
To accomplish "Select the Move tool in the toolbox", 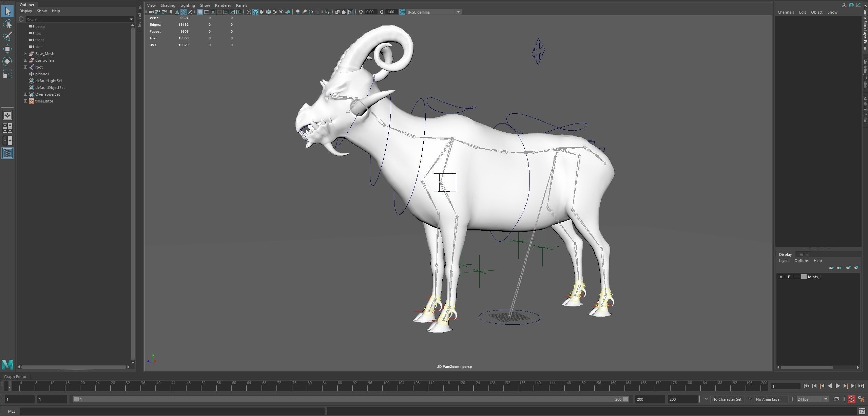I will [7, 49].
